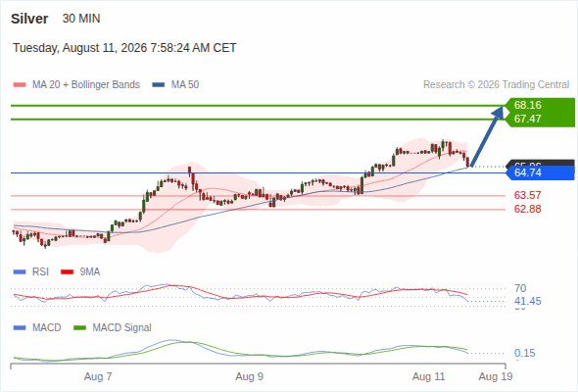This screenshot has width=578, height=392.
Task: Click the 62.88 support level label
Action: [527, 209]
